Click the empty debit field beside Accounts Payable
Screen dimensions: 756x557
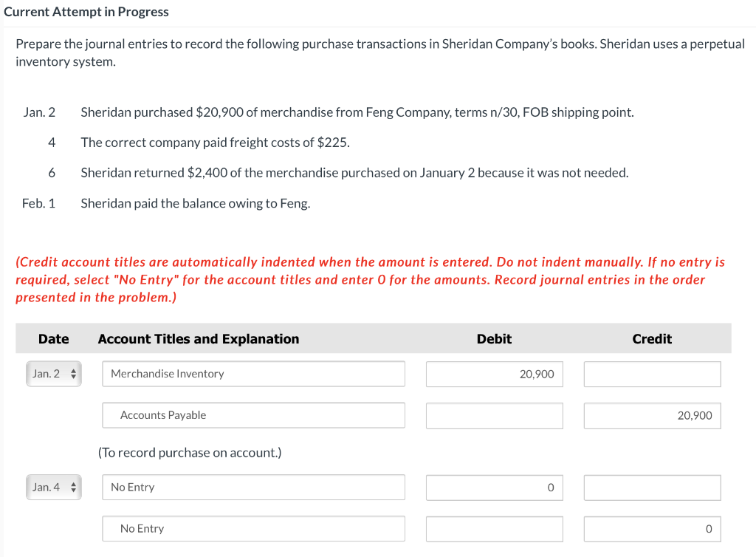[x=494, y=415]
